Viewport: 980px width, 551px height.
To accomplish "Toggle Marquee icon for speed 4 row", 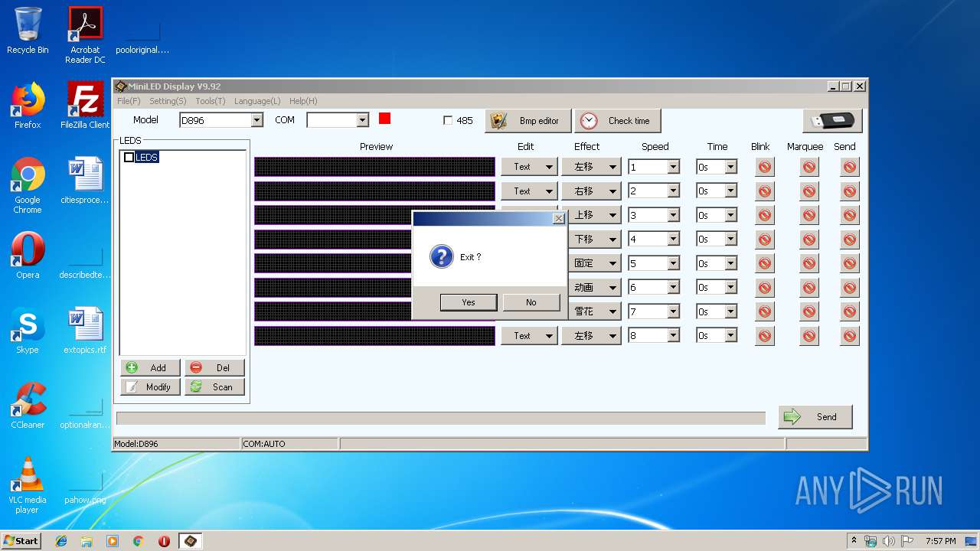I will tap(809, 239).
